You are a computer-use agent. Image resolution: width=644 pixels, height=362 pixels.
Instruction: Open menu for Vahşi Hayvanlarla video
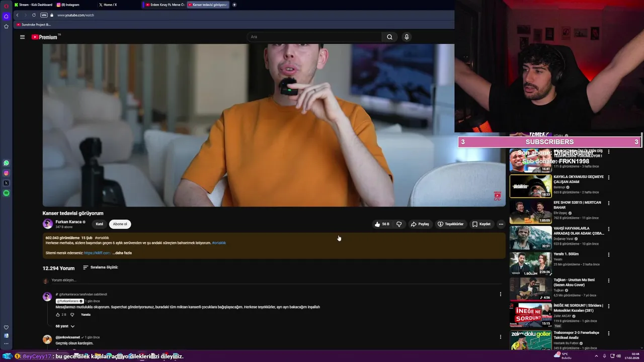(x=609, y=229)
